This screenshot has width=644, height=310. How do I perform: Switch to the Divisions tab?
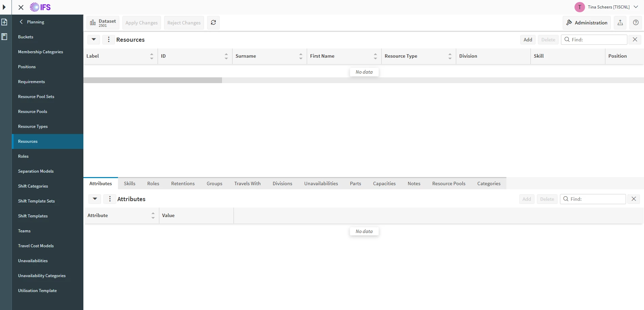point(282,183)
